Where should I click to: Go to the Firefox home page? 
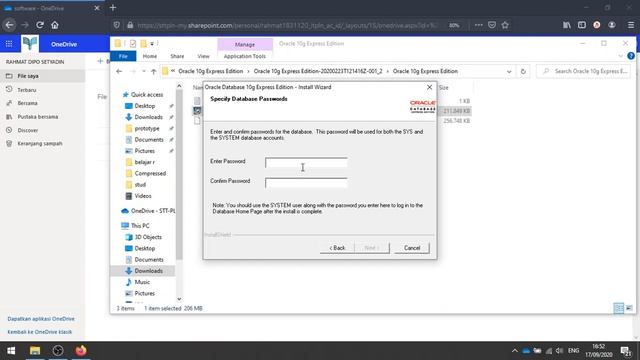click(55, 25)
